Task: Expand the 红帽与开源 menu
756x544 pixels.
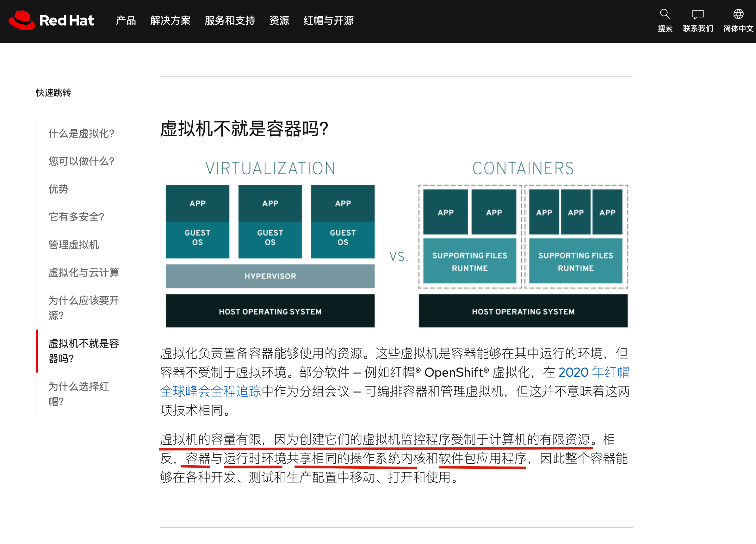Action: click(x=328, y=21)
